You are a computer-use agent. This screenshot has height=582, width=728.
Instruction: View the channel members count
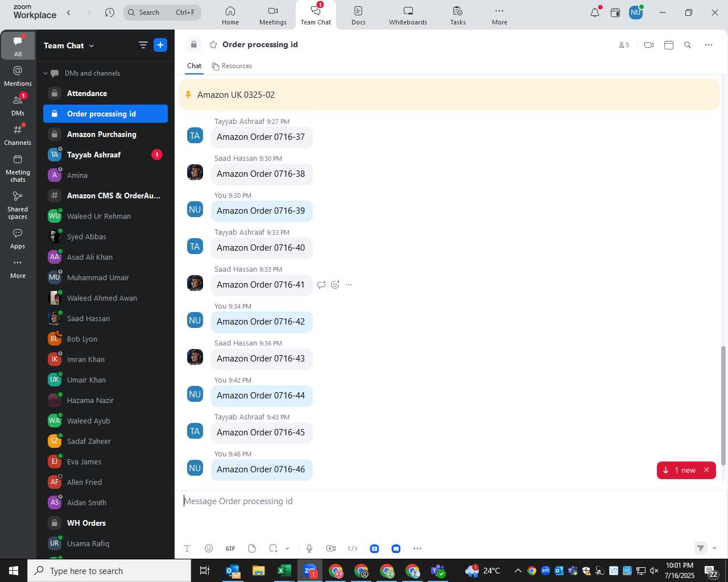point(624,45)
